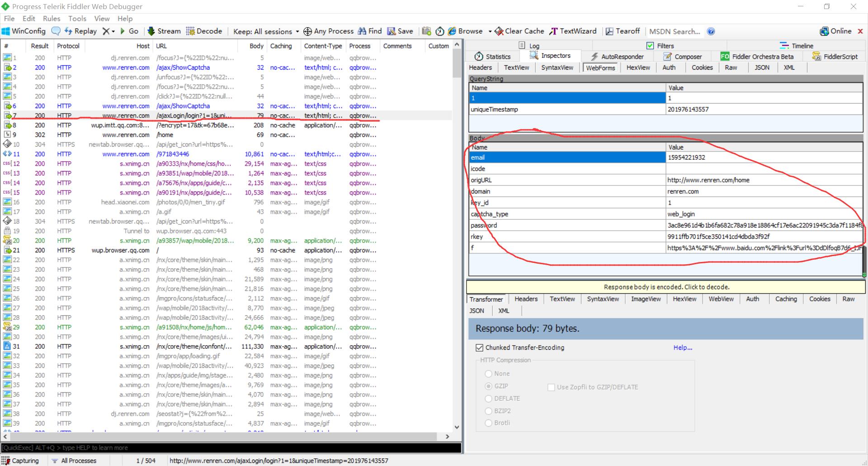Select the email field row in Body
This screenshot has width=868, height=466.
(665, 157)
